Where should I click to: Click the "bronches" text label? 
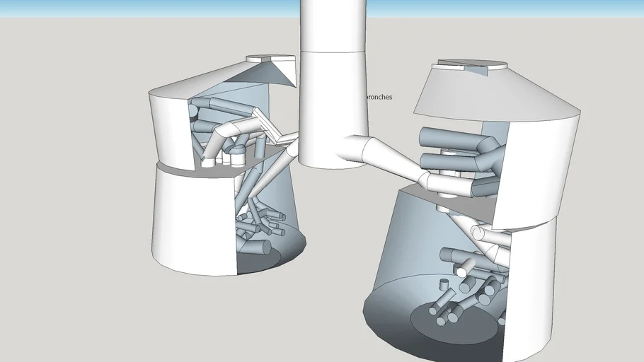pos(378,98)
